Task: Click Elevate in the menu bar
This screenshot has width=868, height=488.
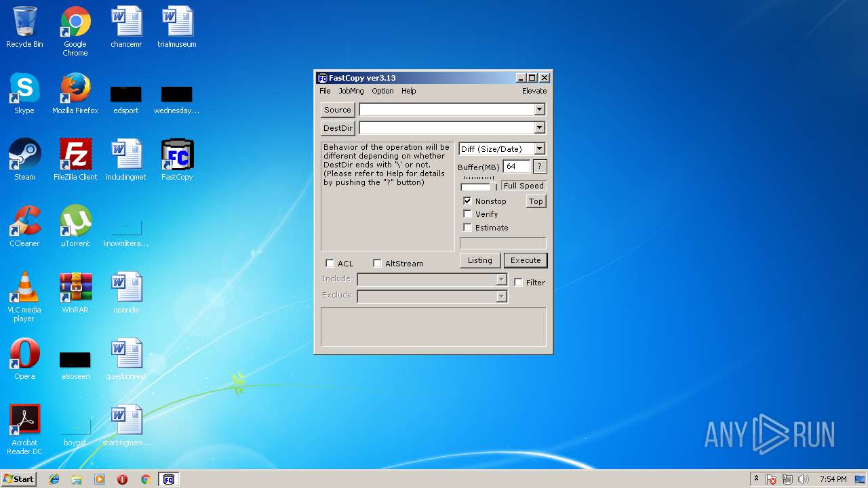Action: pos(534,91)
